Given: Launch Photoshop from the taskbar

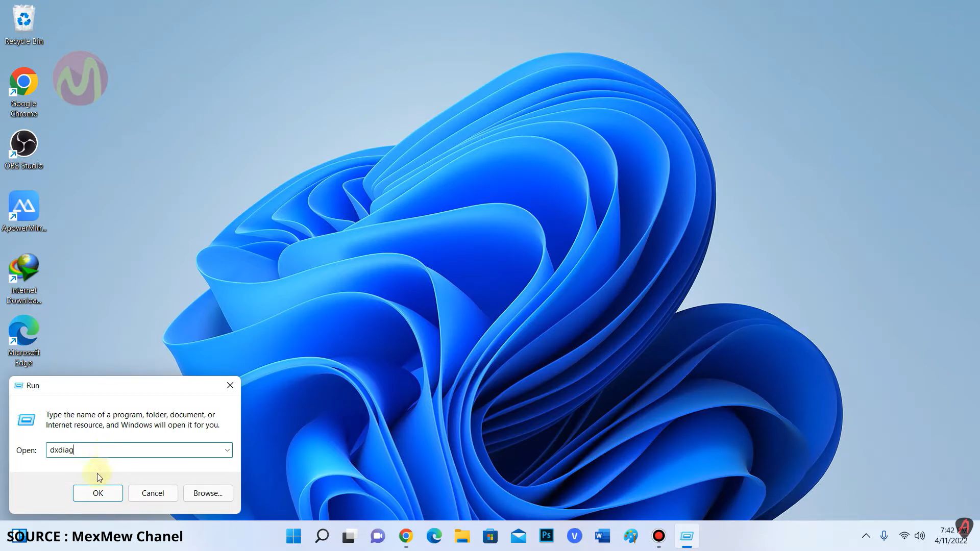Looking at the screenshot, I should [x=547, y=536].
